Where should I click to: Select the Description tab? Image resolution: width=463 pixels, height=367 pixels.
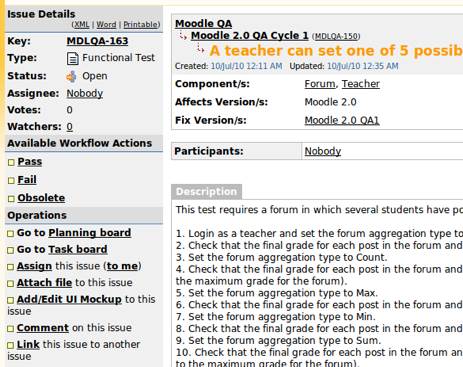[207, 192]
